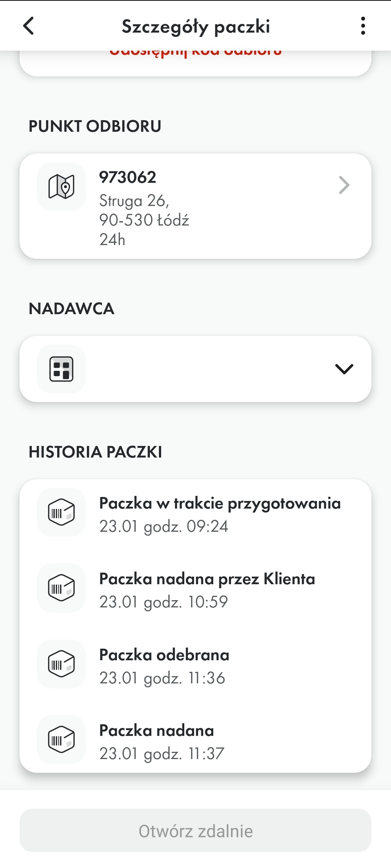391x868 pixels.
Task: Tap parcel icon beside 'Paczka nadana przez Klienta'
Action: tap(62, 588)
